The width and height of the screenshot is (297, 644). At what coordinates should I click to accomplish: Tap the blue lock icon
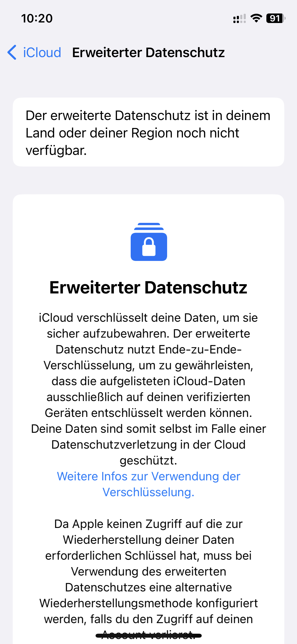tap(149, 242)
